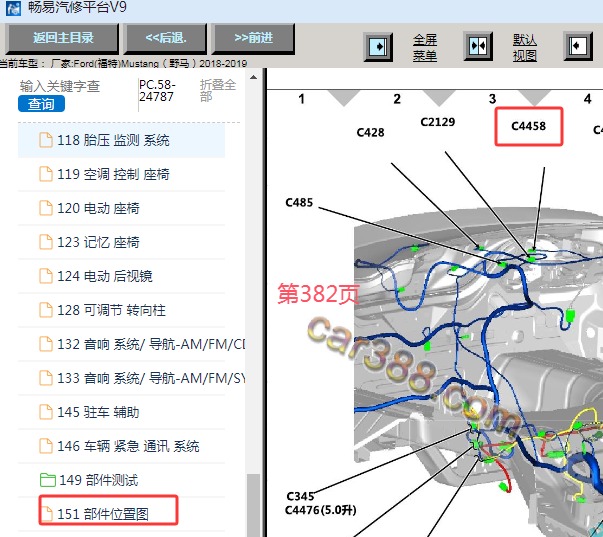Click green folder icon beside 149 部件测试
603x537 pixels.
click(48, 480)
